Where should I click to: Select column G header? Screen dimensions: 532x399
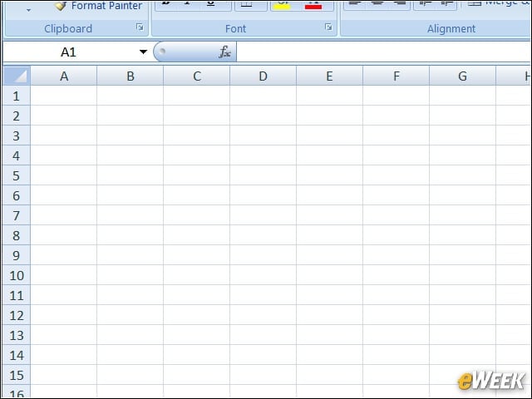point(463,76)
